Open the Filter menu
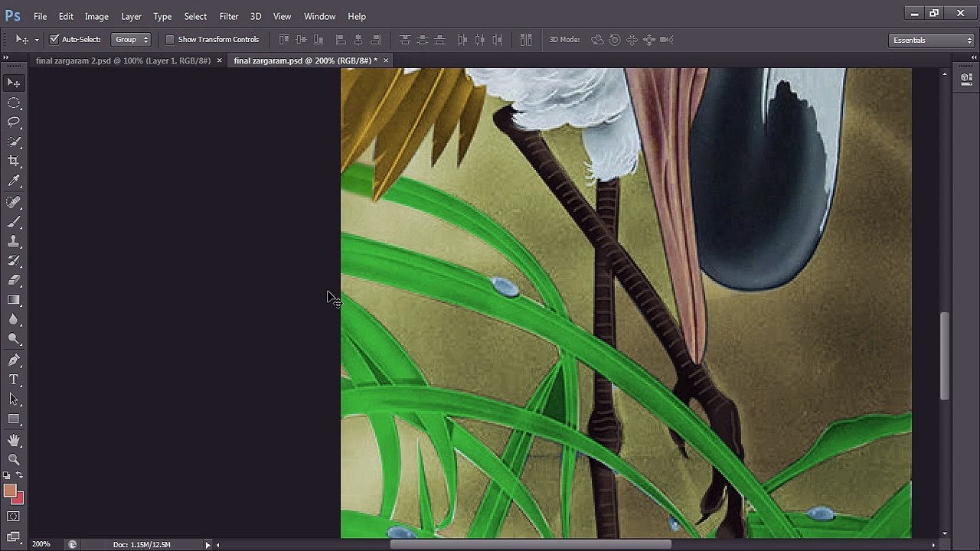The height and width of the screenshot is (551, 980). point(229,16)
